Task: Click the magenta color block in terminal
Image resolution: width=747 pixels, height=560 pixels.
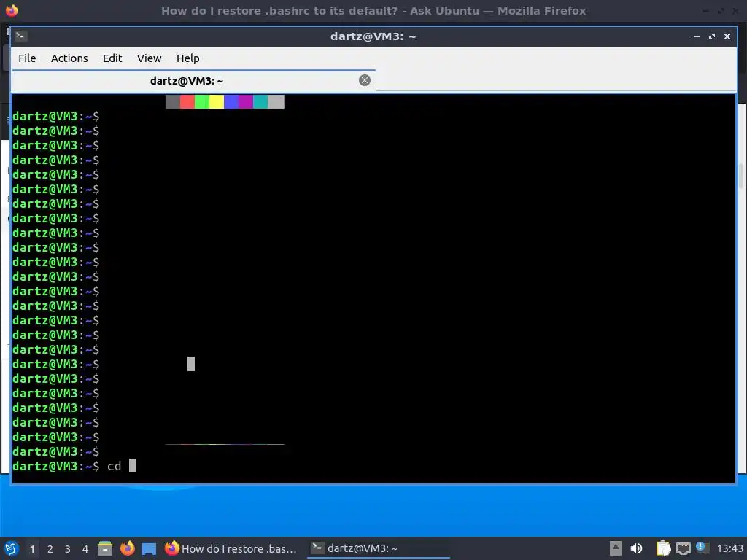Action: tap(246, 101)
